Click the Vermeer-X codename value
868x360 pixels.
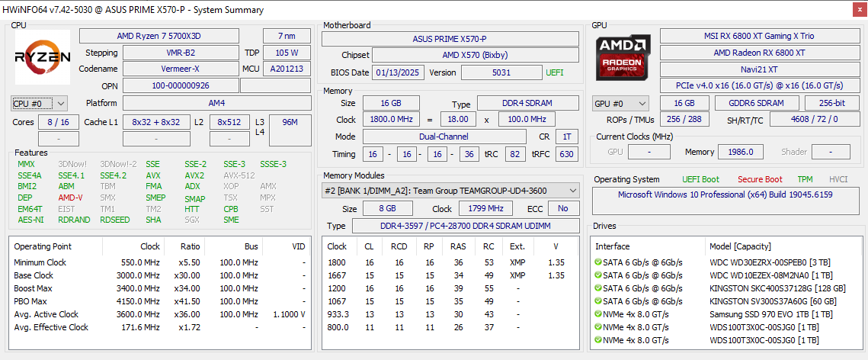click(x=181, y=69)
